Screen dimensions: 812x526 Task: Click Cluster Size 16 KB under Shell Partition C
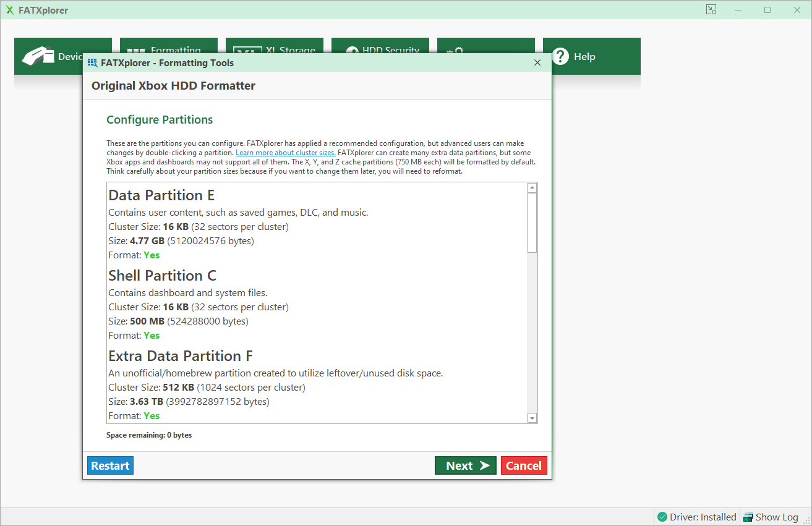199,307
